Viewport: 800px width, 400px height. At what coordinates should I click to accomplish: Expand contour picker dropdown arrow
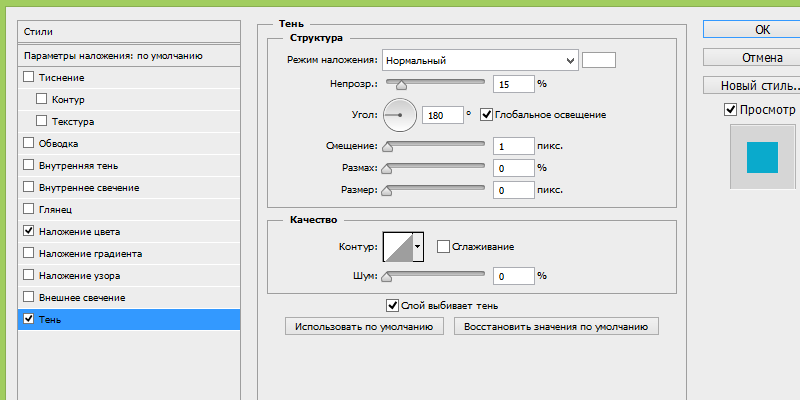click(x=418, y=246)
